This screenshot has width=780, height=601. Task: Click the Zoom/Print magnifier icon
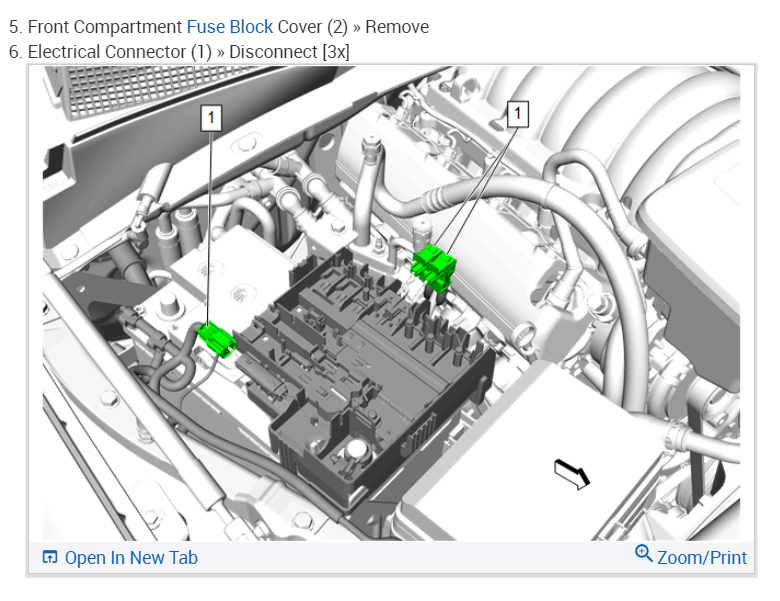click(x=644, y=554)
